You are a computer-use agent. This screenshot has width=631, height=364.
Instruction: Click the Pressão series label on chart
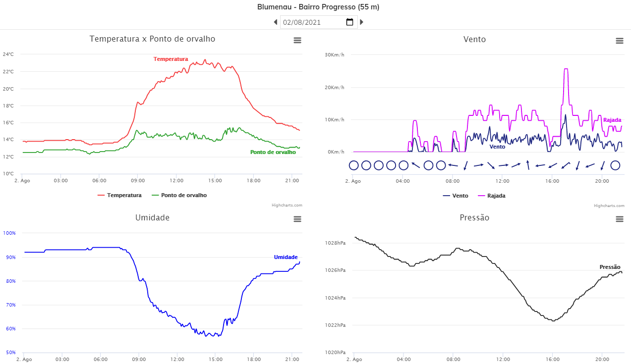pyautogui.click(x=610, y=267)
